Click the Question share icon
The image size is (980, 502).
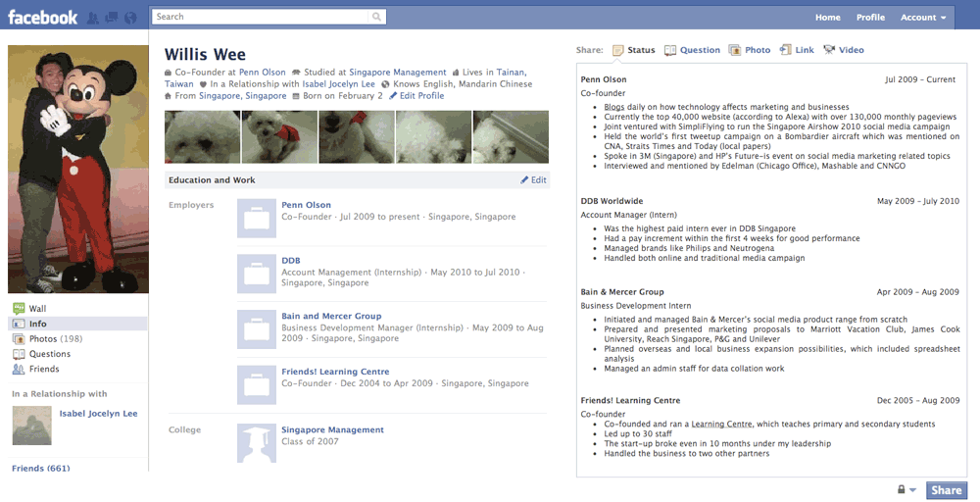click(670, 50)
